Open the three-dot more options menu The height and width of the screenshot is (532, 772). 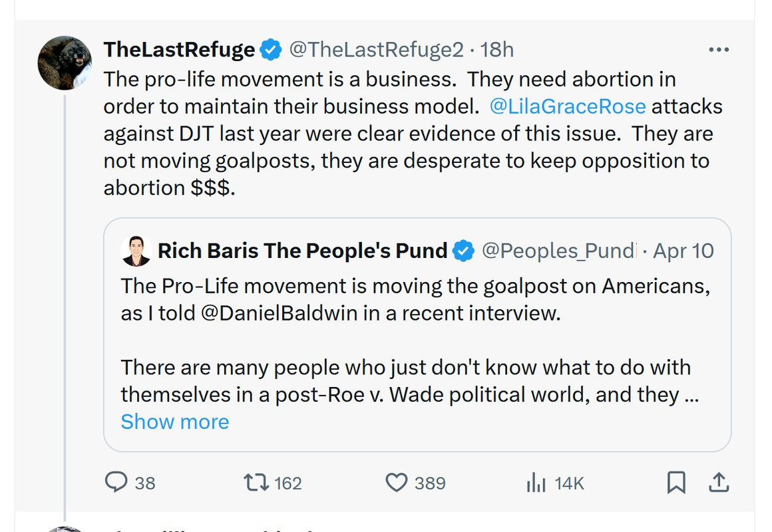[x=719, y=50]
